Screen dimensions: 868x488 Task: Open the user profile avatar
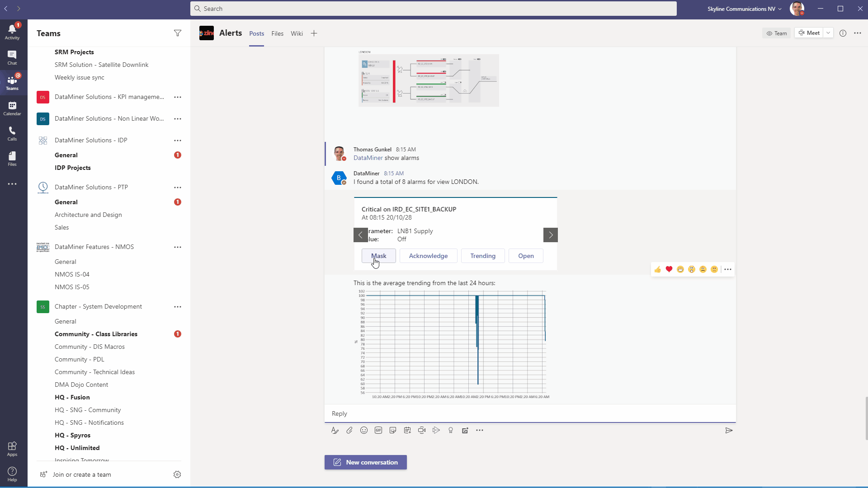coord(797,9)
